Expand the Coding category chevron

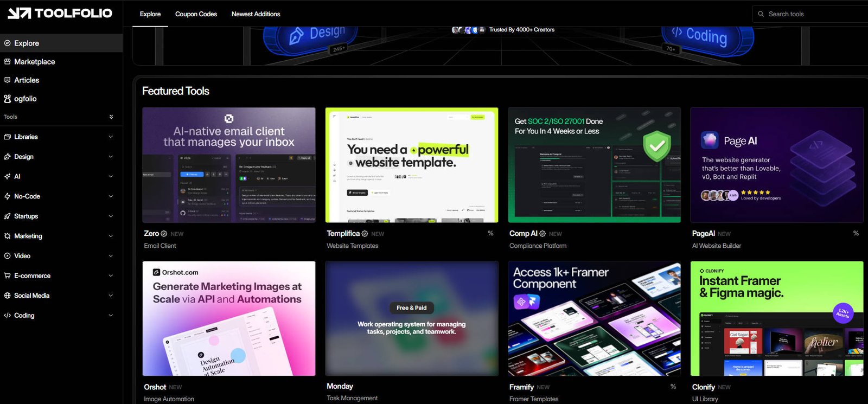[111, 315]
